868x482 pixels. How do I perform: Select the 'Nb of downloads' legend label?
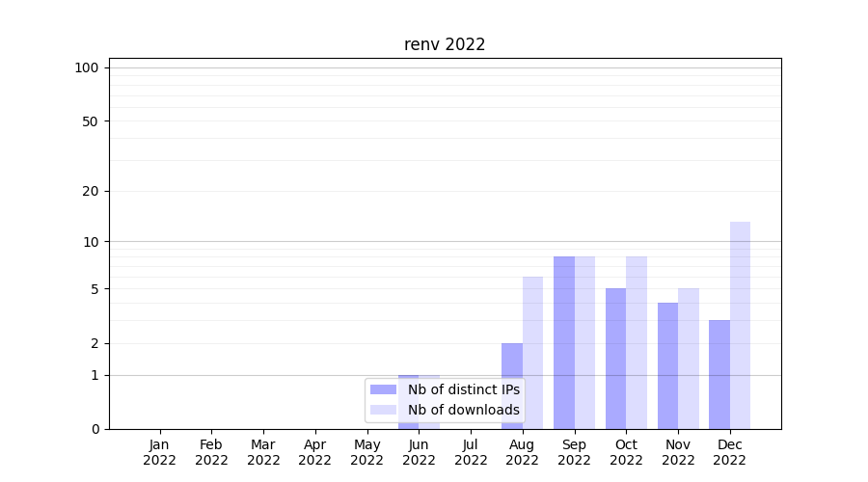point(463,410)
